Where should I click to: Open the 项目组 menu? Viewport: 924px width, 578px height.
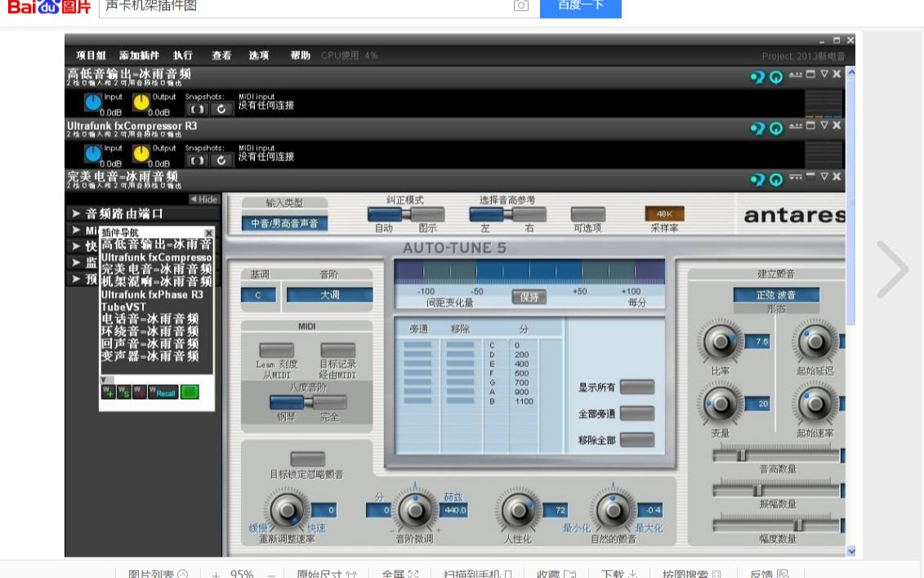pos(91,56)
